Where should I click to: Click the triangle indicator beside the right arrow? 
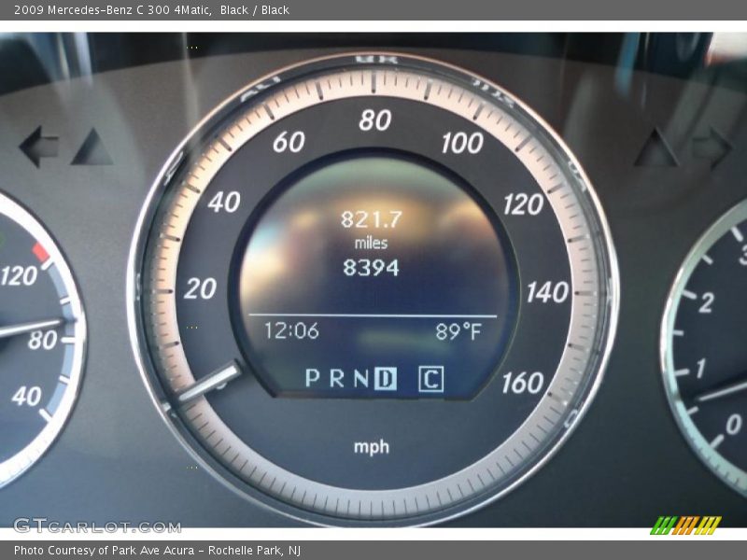tap(656, 147)
